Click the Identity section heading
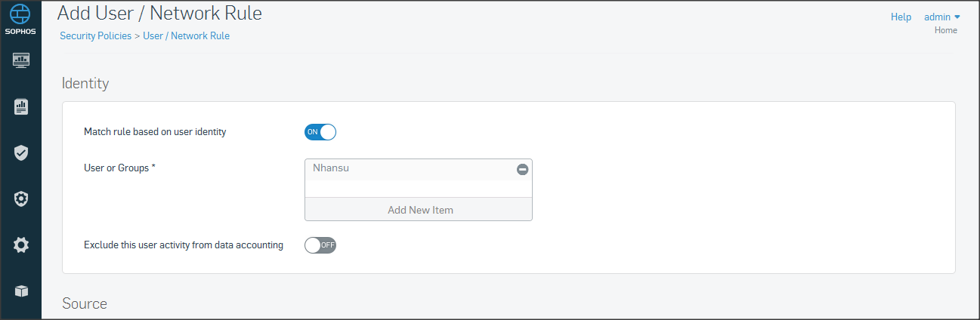 click(85, 83)
